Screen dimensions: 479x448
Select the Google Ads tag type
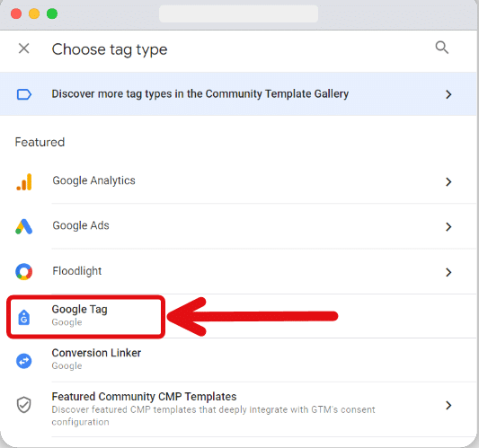point(238,226)
